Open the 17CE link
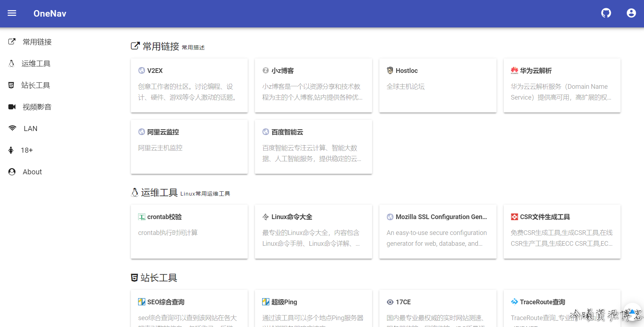This screenshot has height=327, width=644. pos(438,309)
